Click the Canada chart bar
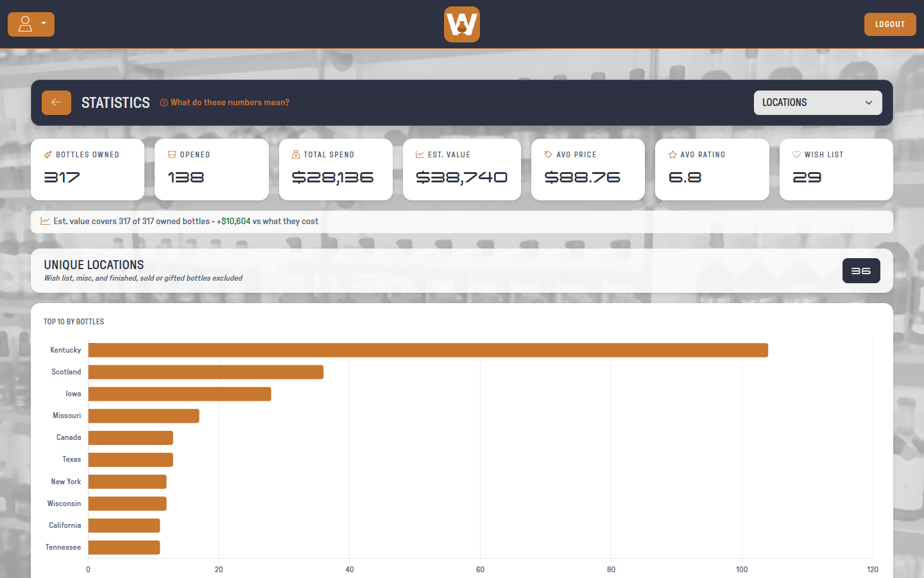Image resolution: width=924 pixels, height=578 pixels. pyautogui.click(x=131, y=438)
